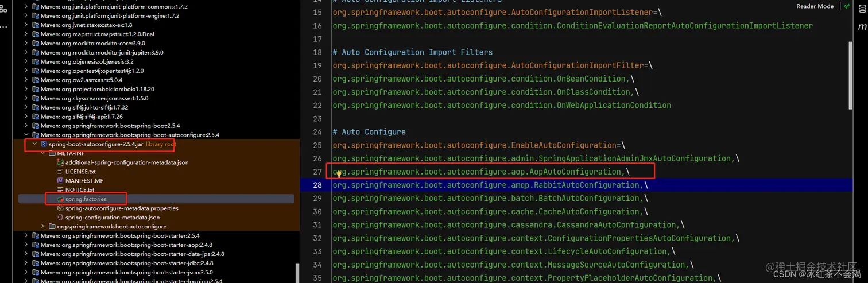The height and width of the screenshot is (283, 868).
Task: Click ConditionEvaluationReportAutoConfigurationImportListener text on line 16
Action: coord(684,26)
